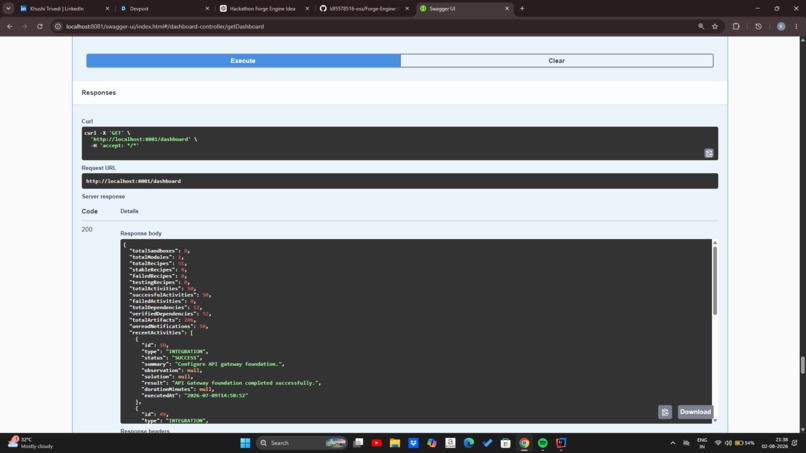Viewport: 806px width, 453px height.
Task: Click the "totalSandboxes" line in response
Action: coord(159,251)
